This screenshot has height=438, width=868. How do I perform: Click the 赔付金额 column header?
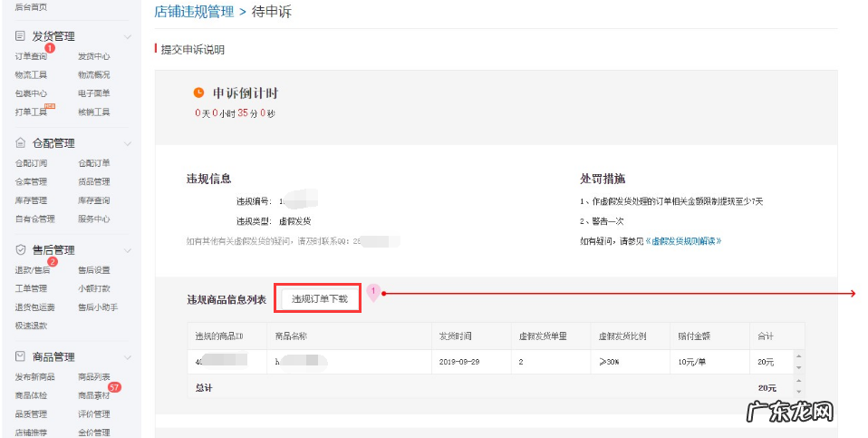click(x=694, y=336)
